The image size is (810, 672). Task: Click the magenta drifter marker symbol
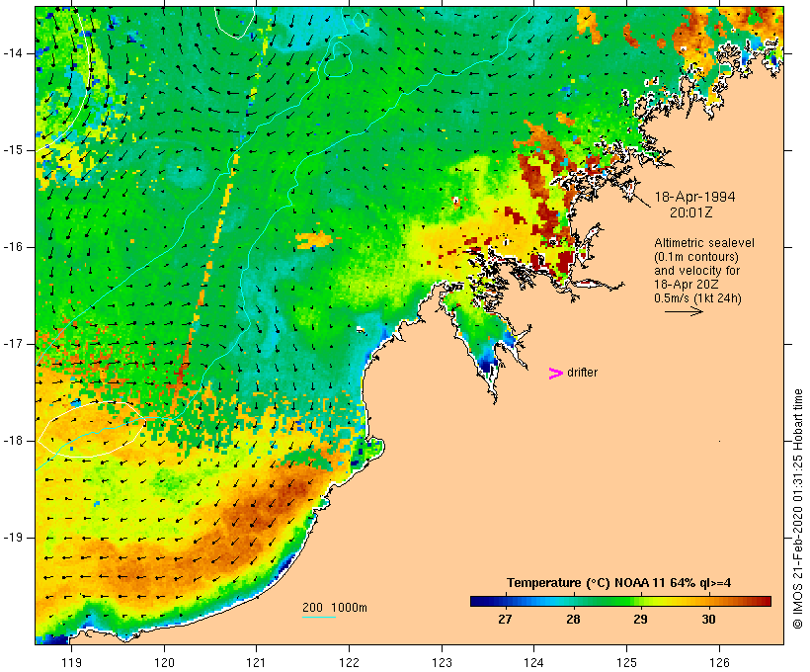coord(556,374)
